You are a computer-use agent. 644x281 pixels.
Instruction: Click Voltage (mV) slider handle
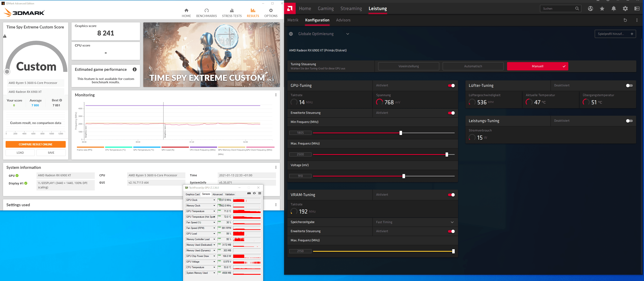pyautogui.click(x=403, y=176)
